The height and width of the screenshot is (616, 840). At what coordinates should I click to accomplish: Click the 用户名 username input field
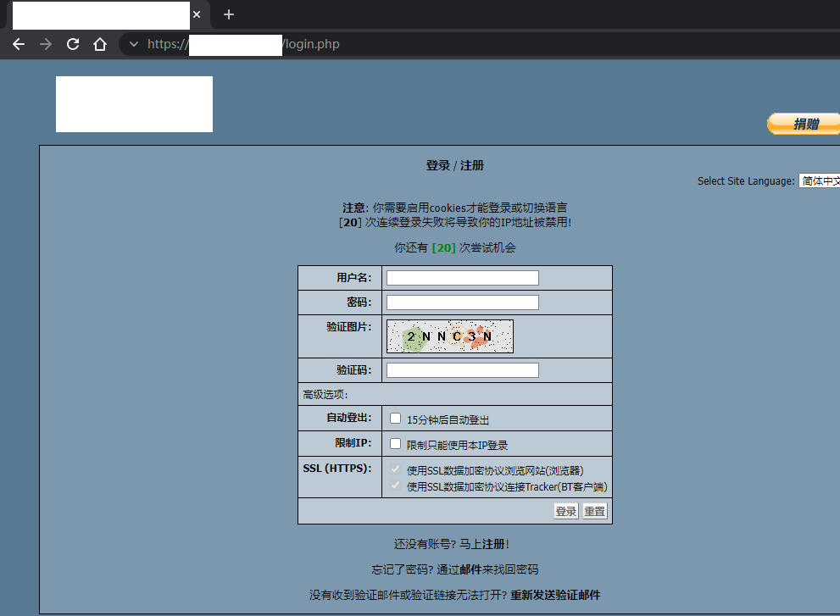coord(462,278)
